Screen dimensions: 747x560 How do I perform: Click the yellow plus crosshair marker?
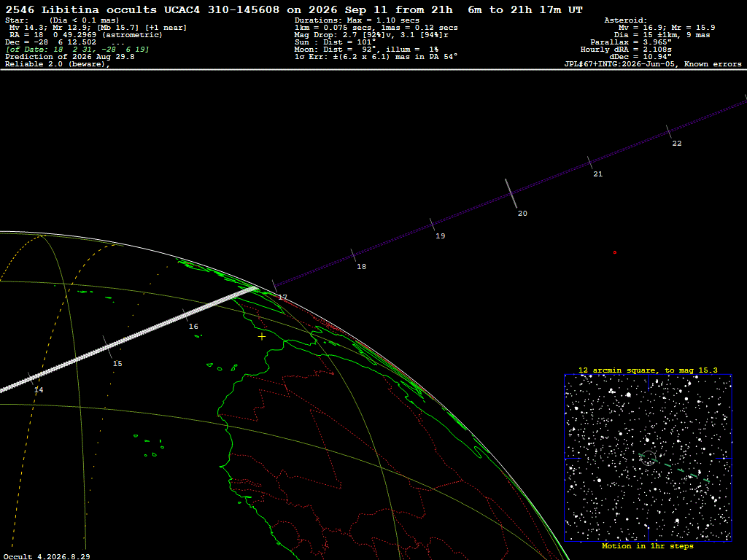(x=262, y=337)
